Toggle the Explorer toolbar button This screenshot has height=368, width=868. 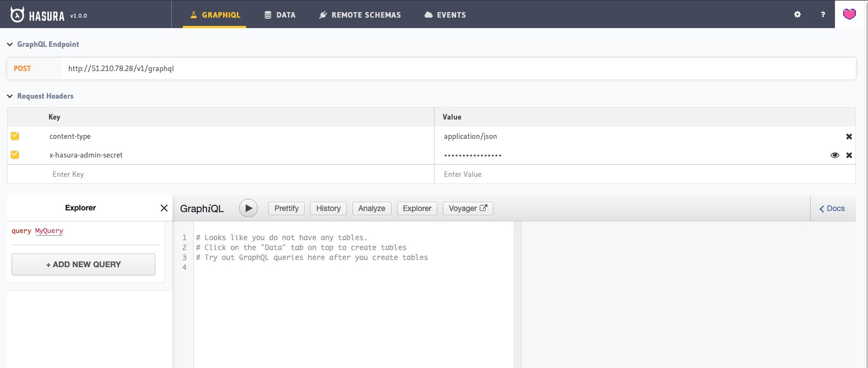417,208
